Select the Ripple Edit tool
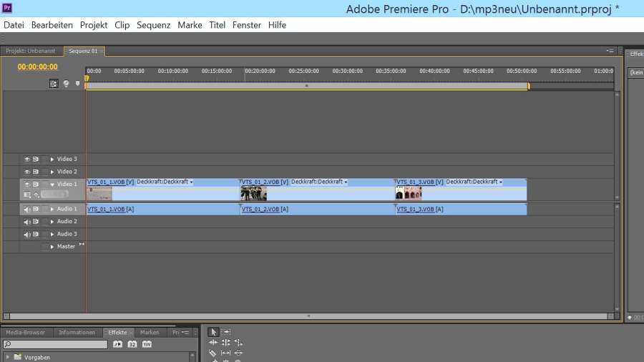Screen dimensions: 644x362 pos(213,342)
